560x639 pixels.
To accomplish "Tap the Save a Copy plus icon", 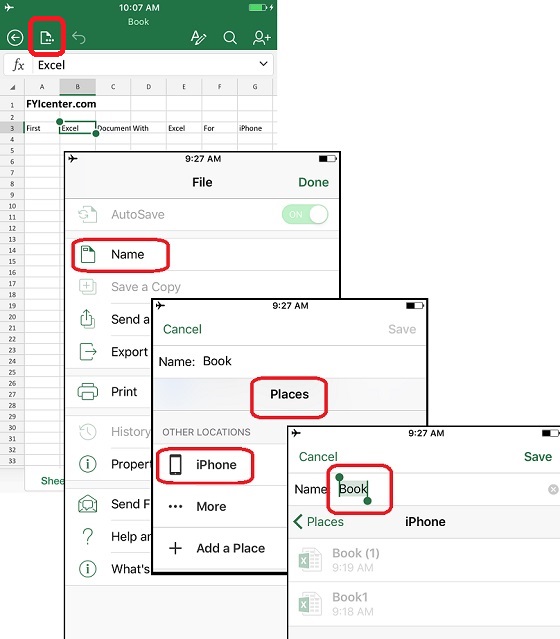I will [88, 287].
